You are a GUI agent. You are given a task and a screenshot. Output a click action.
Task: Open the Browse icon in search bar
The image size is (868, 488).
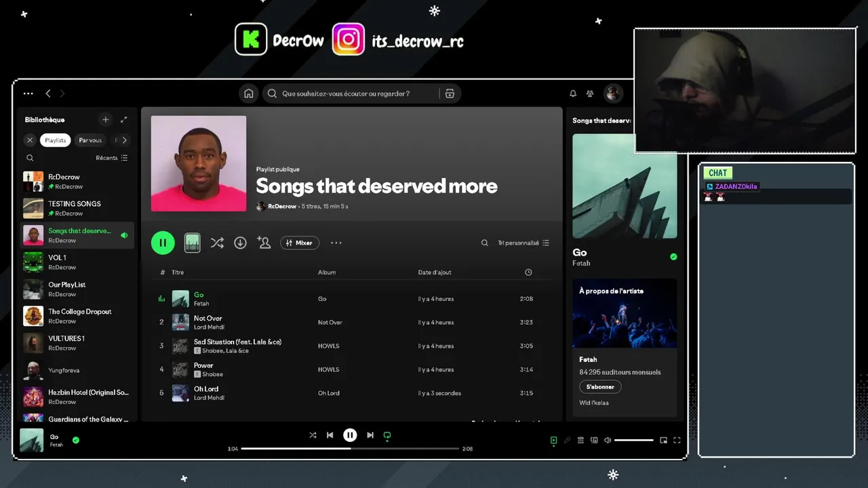point(450,94)
